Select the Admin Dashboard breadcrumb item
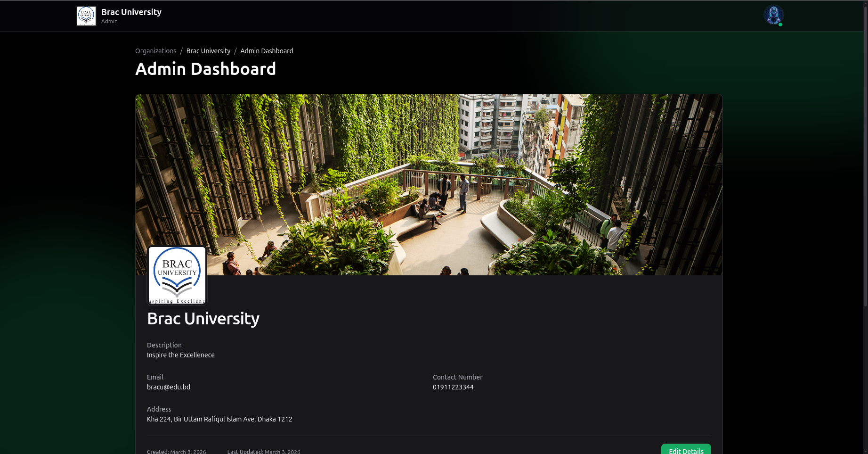The image size is (868, 454). 267,51
